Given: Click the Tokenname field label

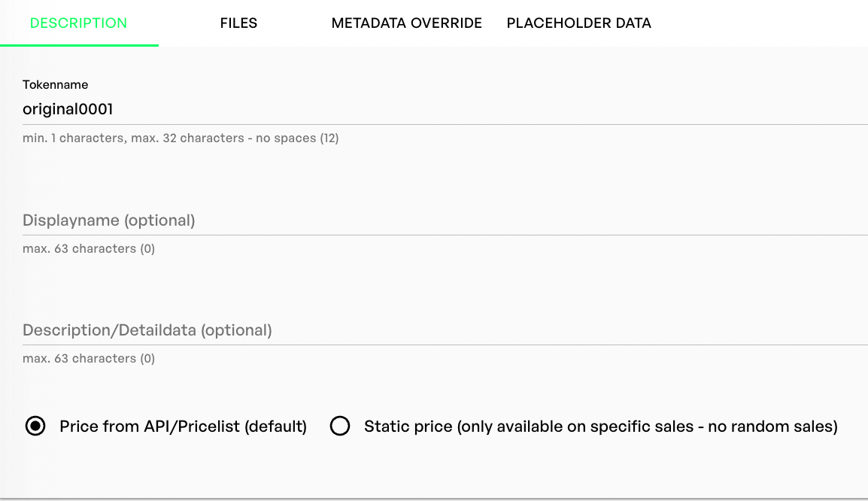Looking at the screenshot, I should point(55,85).
